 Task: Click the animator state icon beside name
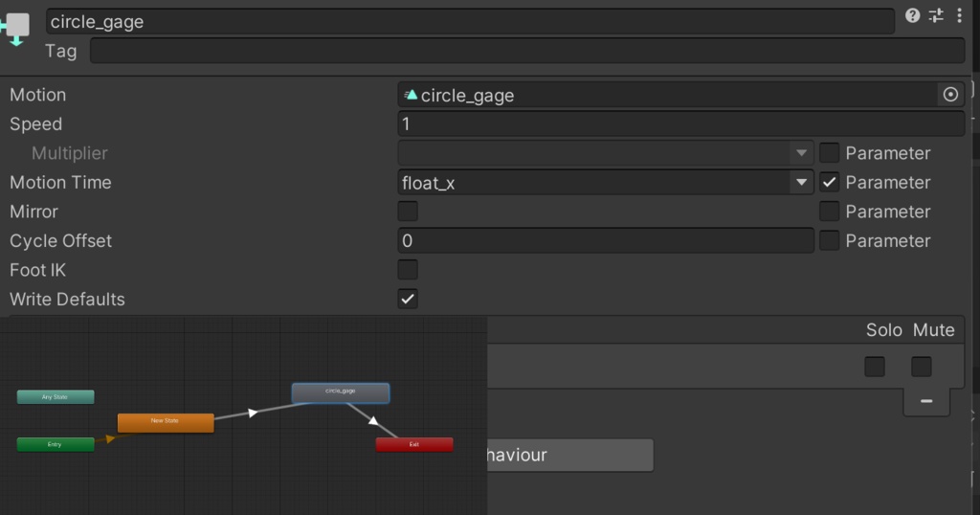pos(16,26)
